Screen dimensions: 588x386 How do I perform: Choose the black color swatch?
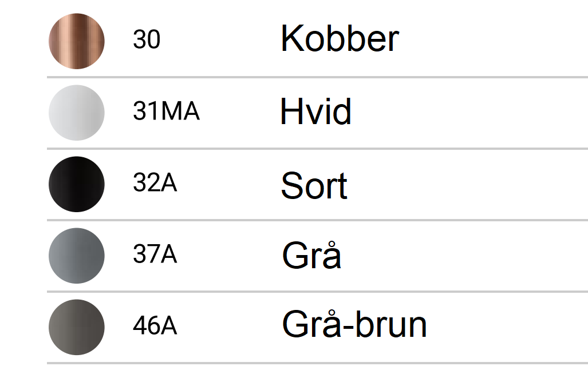[77, 184]
